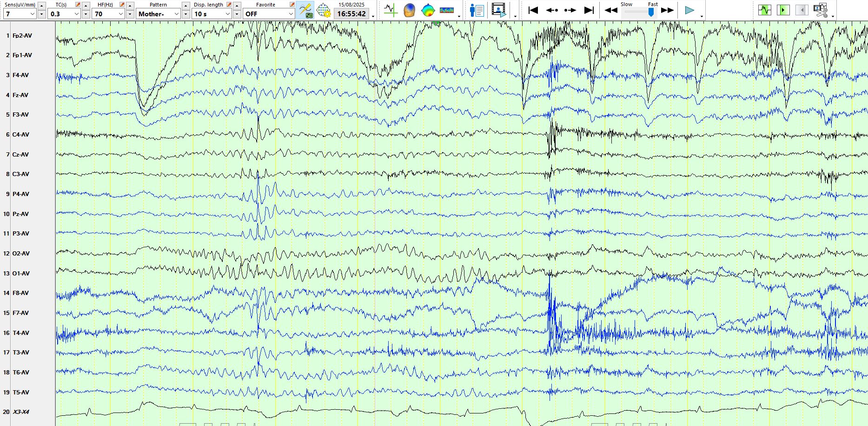868x426 pixels.
Task: Select the T4-AV channel label
Action: pos(20,333)
